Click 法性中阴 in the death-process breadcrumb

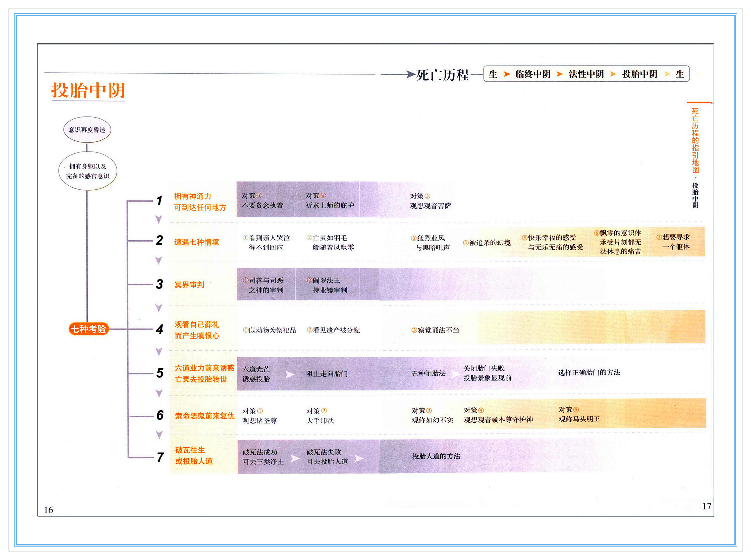click(586, 74)
